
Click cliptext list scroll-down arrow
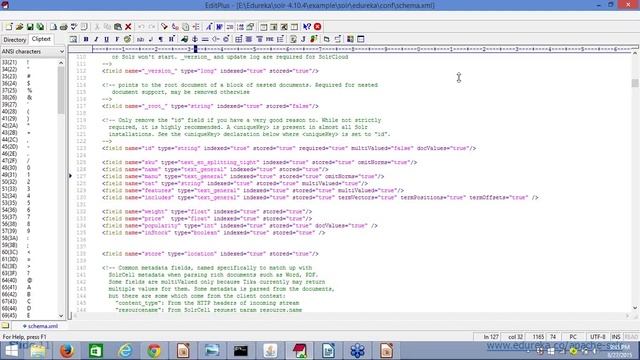pos(61,316)
